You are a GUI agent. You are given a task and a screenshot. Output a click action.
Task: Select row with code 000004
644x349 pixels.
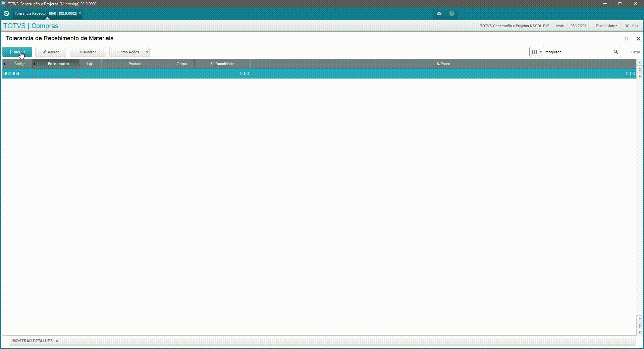(319, 73)
